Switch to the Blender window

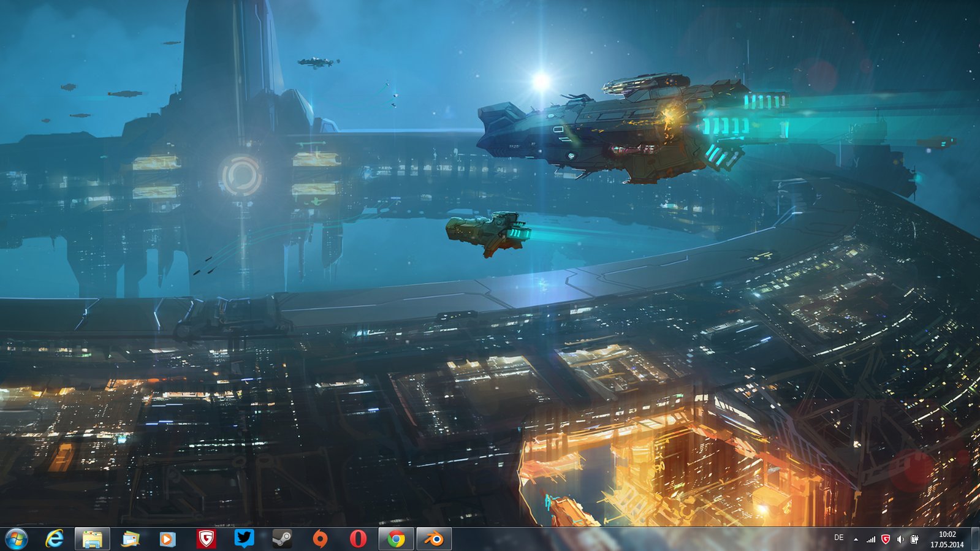click(x=434, y=539)
